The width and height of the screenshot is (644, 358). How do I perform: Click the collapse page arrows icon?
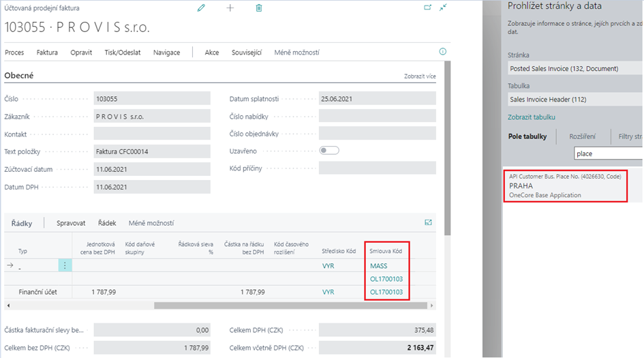(x=444, y=8)
